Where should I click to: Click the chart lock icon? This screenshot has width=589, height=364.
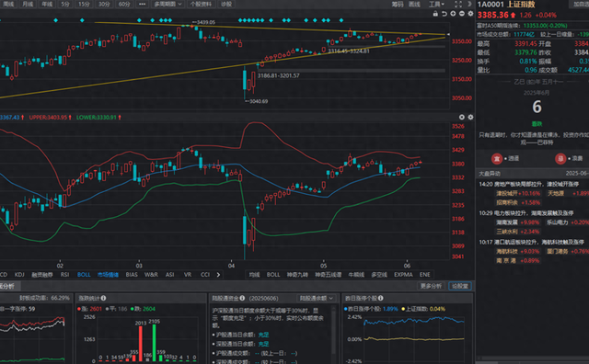tap(435, 14)
